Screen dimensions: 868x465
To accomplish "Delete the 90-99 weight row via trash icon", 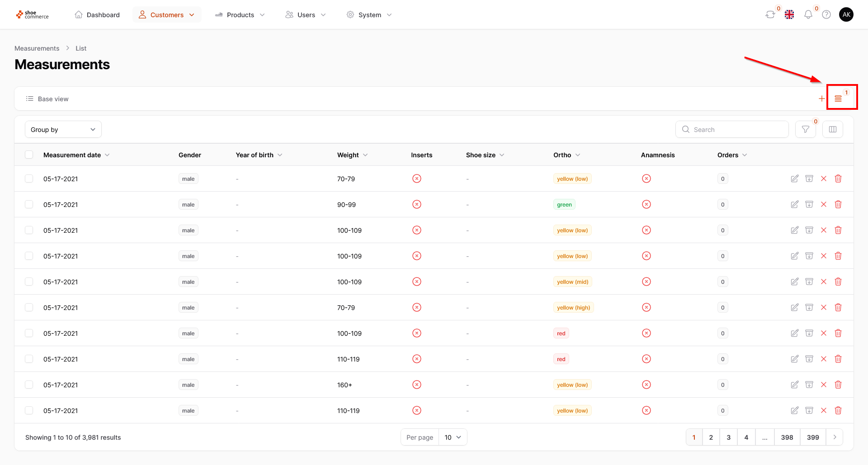I will pyautogui.click(x=838, y=205).
